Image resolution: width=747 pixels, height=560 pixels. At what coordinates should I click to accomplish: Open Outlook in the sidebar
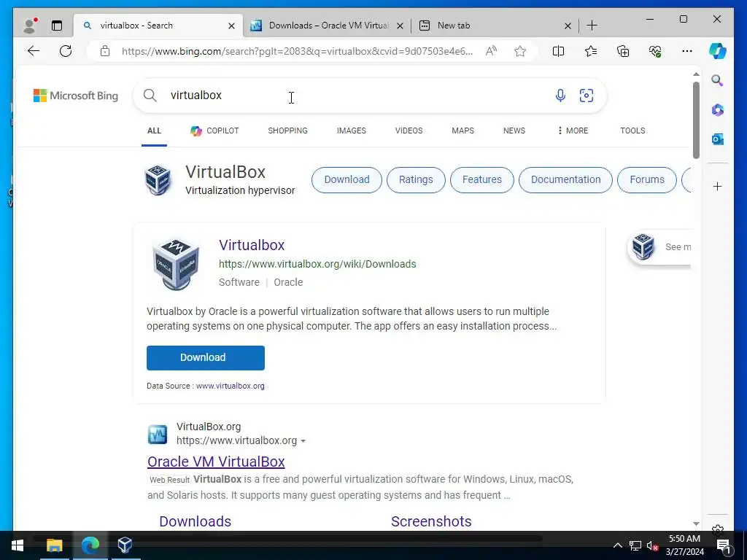tap(718, 139)
